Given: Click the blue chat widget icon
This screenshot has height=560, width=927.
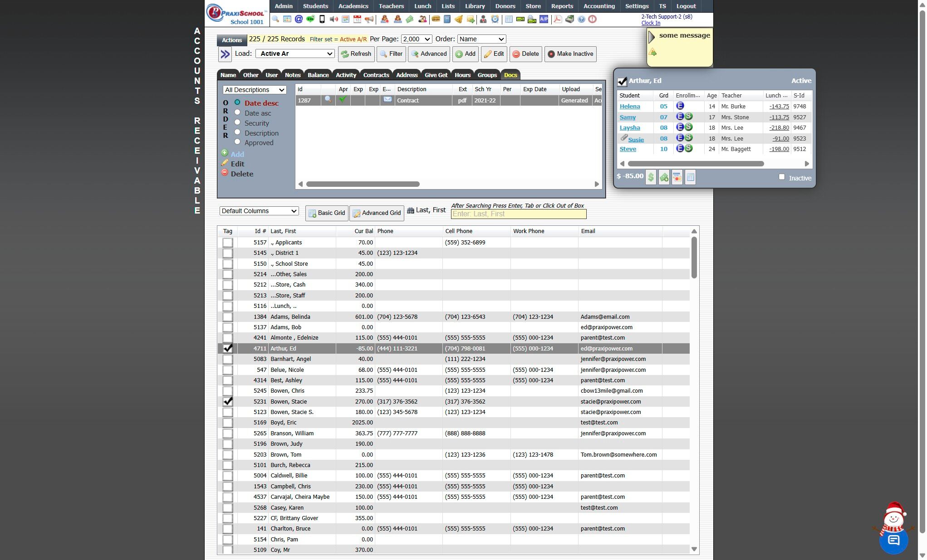Looking at the screenshot, I should tap(893, 540).
